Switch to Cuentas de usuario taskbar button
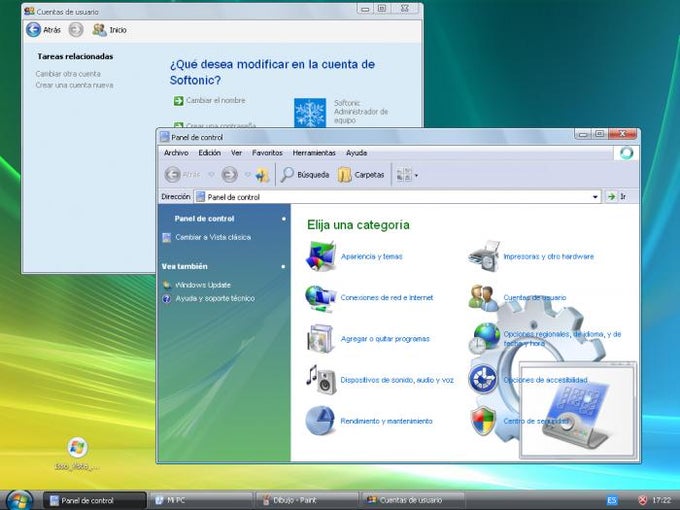The width and height of the screenshot is (680, 510). point(412,500)
